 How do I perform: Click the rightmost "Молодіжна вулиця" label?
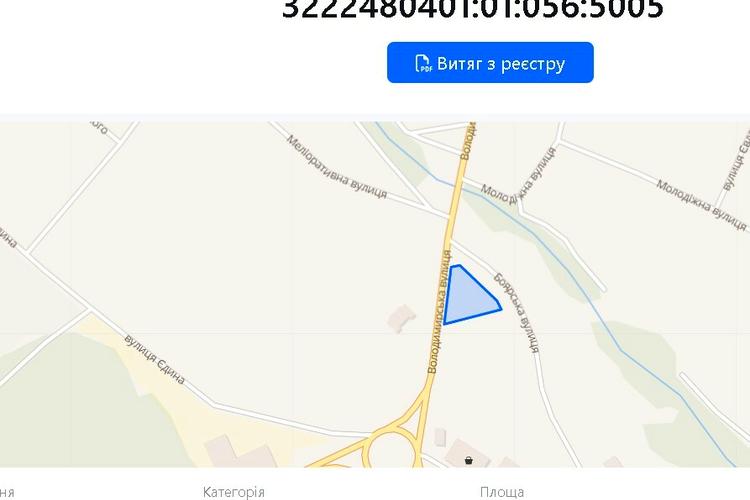click(701, 205)
